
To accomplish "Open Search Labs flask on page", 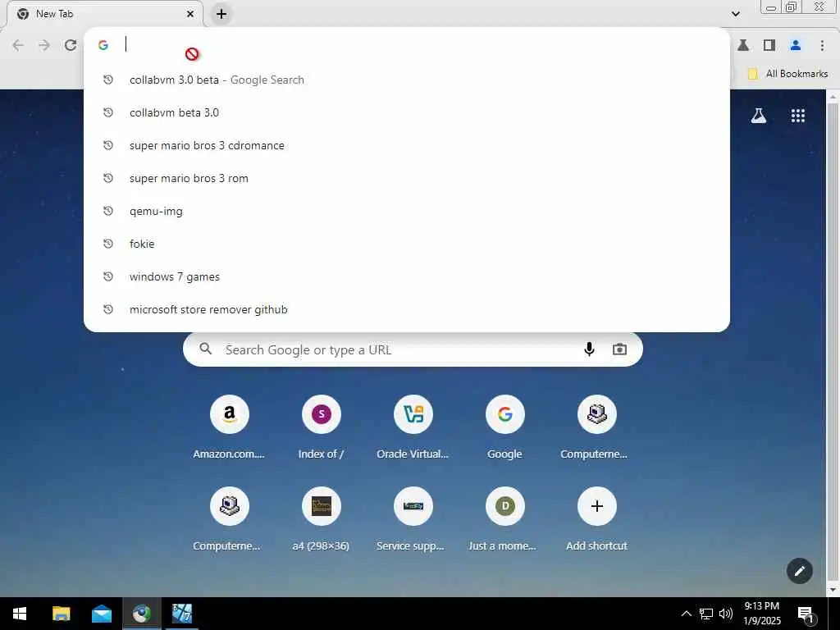I will (759, 116).
